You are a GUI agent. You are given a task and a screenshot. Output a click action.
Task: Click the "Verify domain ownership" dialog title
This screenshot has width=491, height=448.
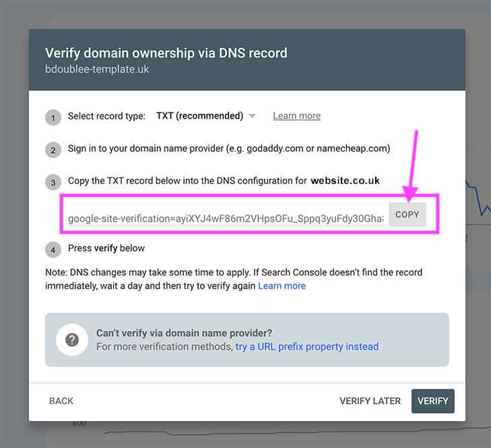(x=166, y=53)
